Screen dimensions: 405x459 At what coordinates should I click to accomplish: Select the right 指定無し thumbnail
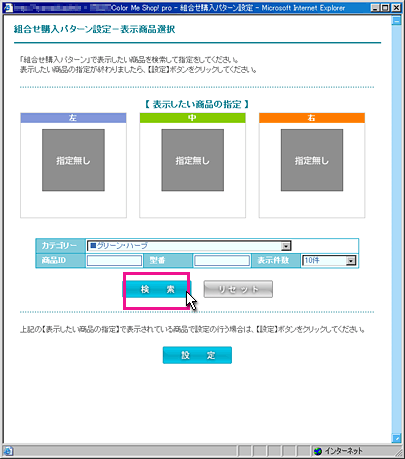click(312, 160)
